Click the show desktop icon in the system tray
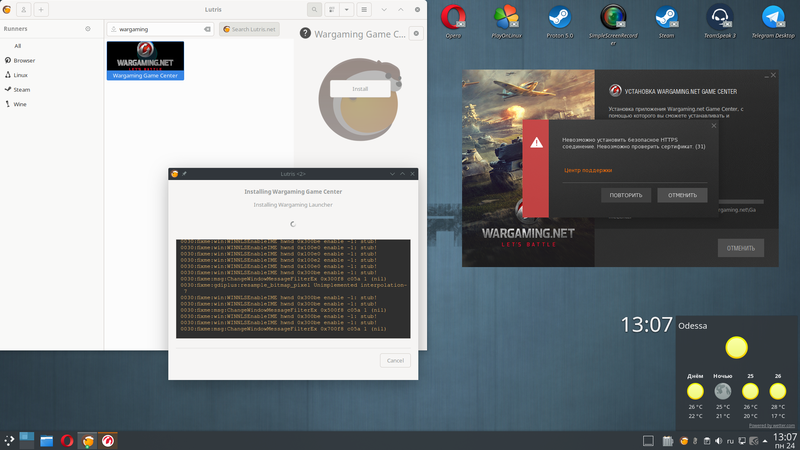This screenshot has height=450, width=800. point(648,441)
